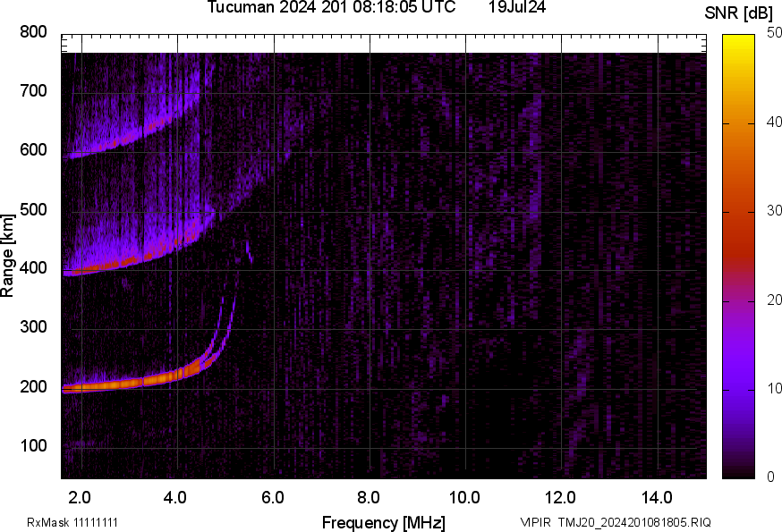The height and width of the screenshot is (532, 782).
Task: Click the 14.0 tick on the frequency axis
Action: [x=657, y=496]
